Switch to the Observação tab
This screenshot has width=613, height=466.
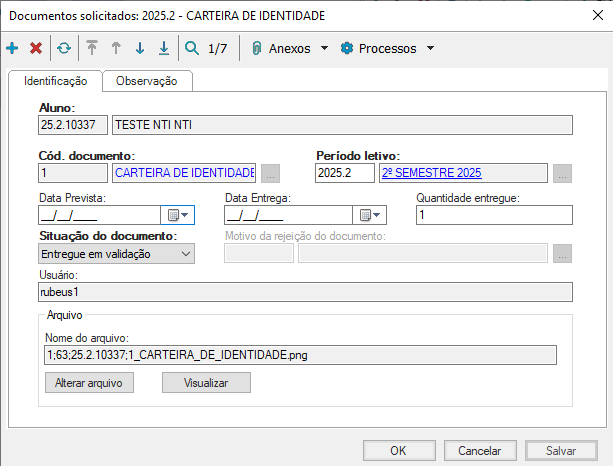click(146, 82)
